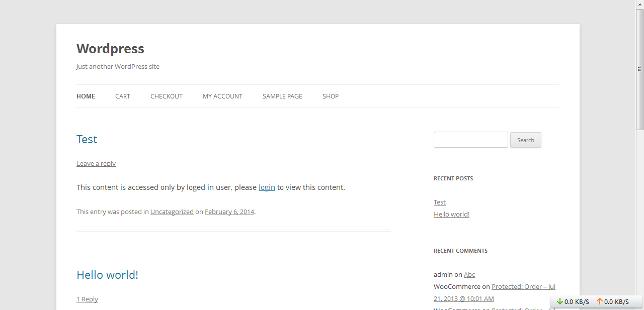
Task: Click the Search button
Action: (526, 140)
